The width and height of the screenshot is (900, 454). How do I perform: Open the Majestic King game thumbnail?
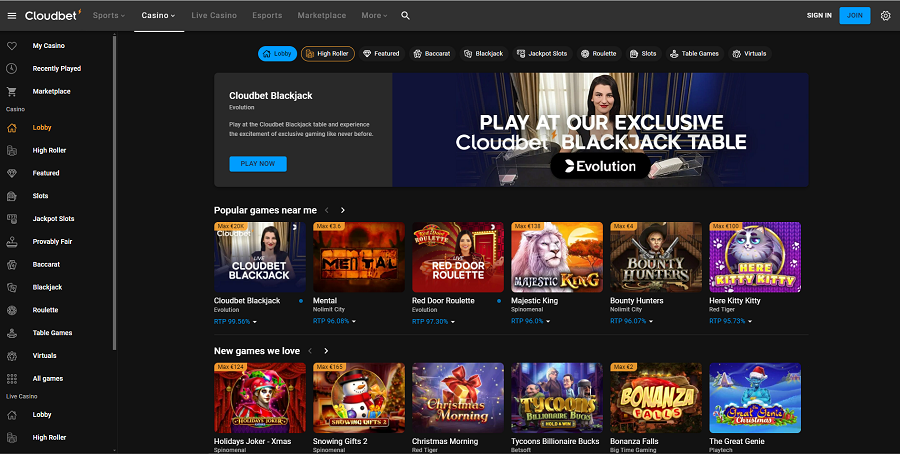click(557, 257)
